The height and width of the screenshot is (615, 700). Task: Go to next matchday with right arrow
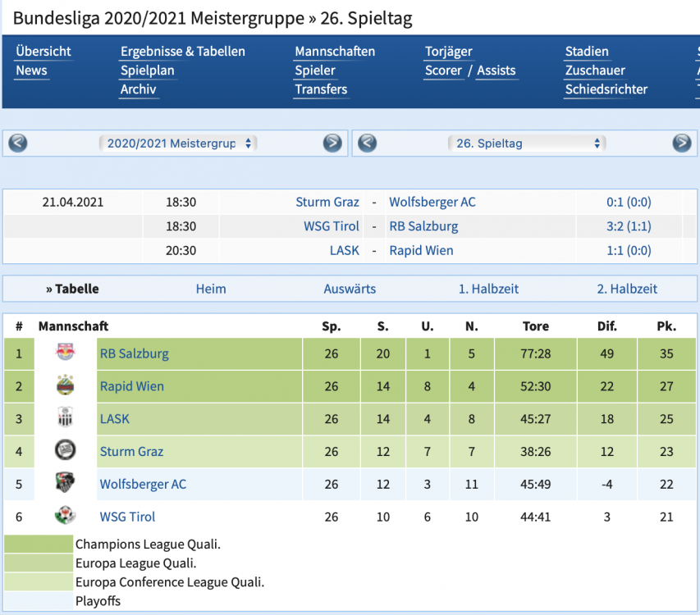click(x=681, y=143)
